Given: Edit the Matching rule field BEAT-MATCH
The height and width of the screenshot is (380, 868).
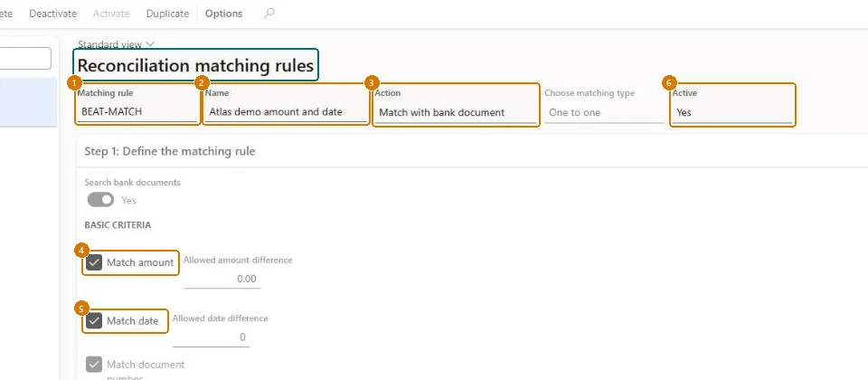Looking at the screenshot, I should 137,112.
